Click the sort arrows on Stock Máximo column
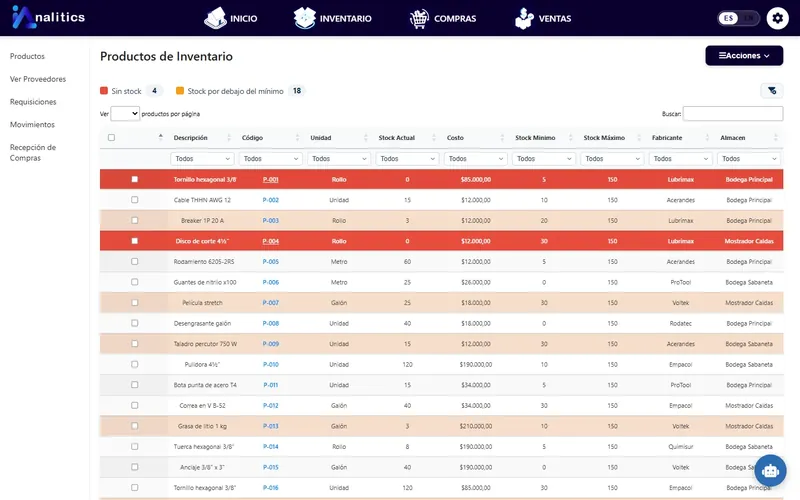 pyautogui.click(x=639, y=137)
